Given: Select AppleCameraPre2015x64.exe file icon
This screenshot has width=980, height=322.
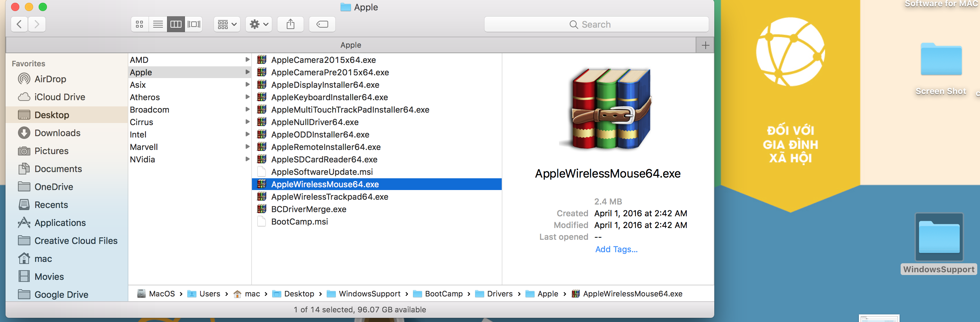Looking at the screenshot, I should click(262, 72).
